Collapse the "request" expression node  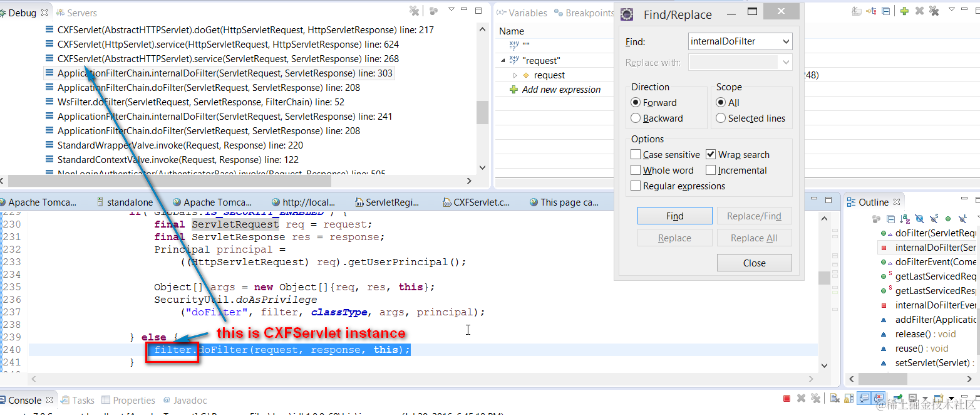pyautogui.click(x=503, y=61)
